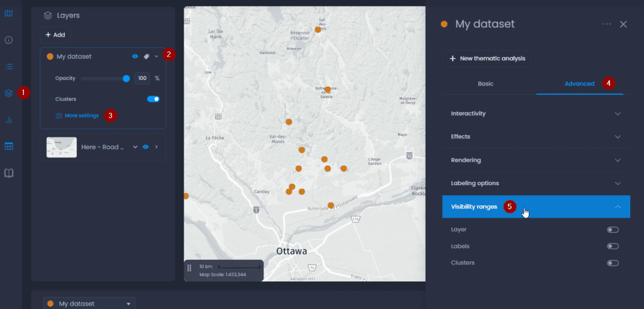Switch to the Advanced tab
The height and width of the screenshot is (309, 644).
[x=579, y=84]
